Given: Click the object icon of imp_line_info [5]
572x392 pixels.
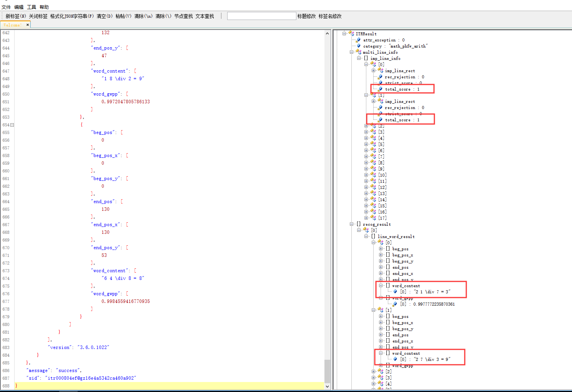Looking at the screenshot, I should point(373,144).
